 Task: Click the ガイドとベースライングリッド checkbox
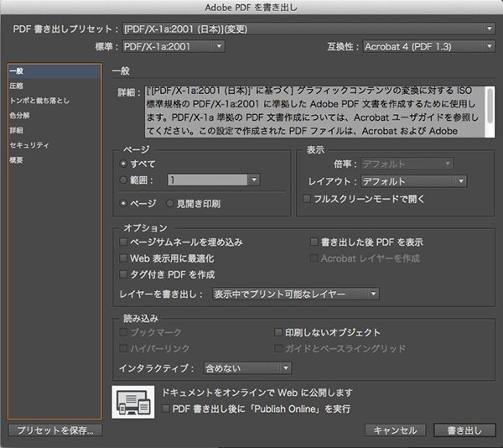coord(278,348)
